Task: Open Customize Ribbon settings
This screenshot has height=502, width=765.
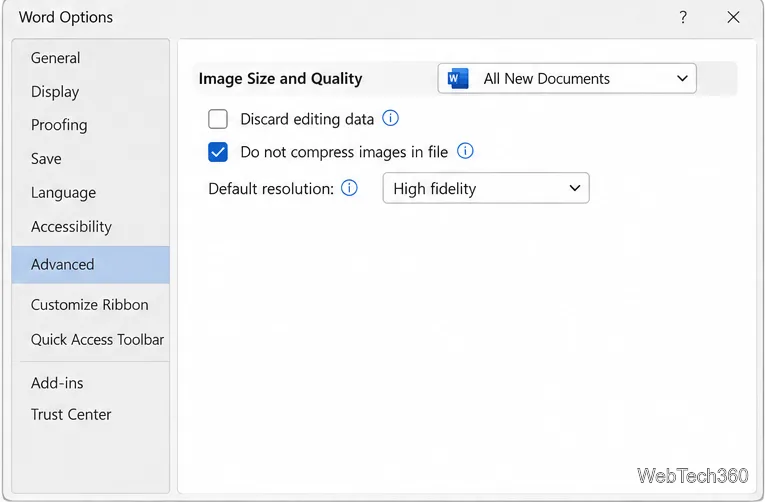Action: (91, 305)
